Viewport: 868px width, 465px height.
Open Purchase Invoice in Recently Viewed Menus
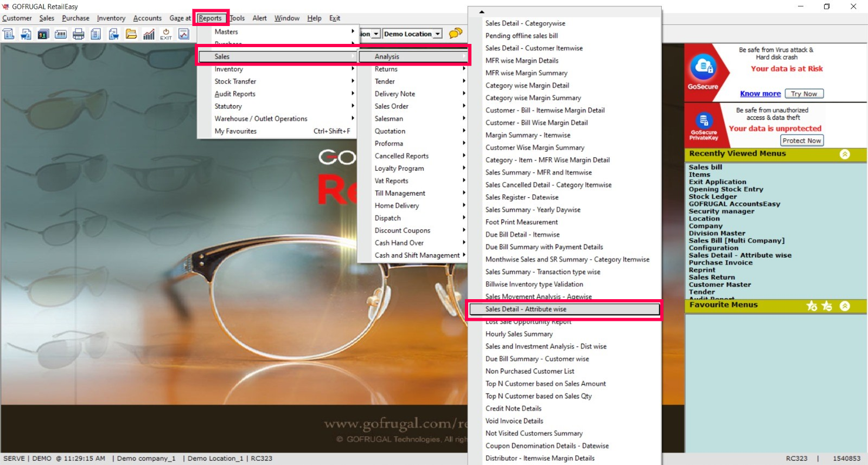pos(721,263)
